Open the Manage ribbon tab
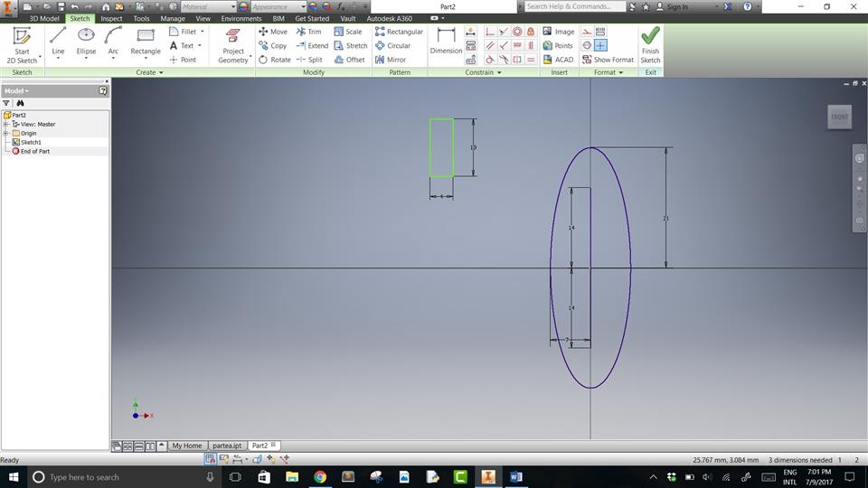 173,18
